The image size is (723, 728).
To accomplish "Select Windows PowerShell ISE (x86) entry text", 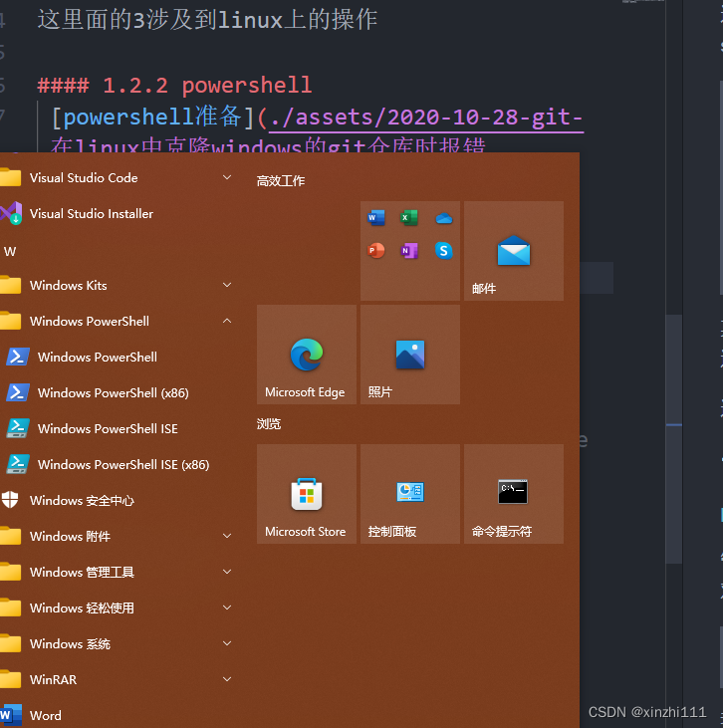I will 123,464.
